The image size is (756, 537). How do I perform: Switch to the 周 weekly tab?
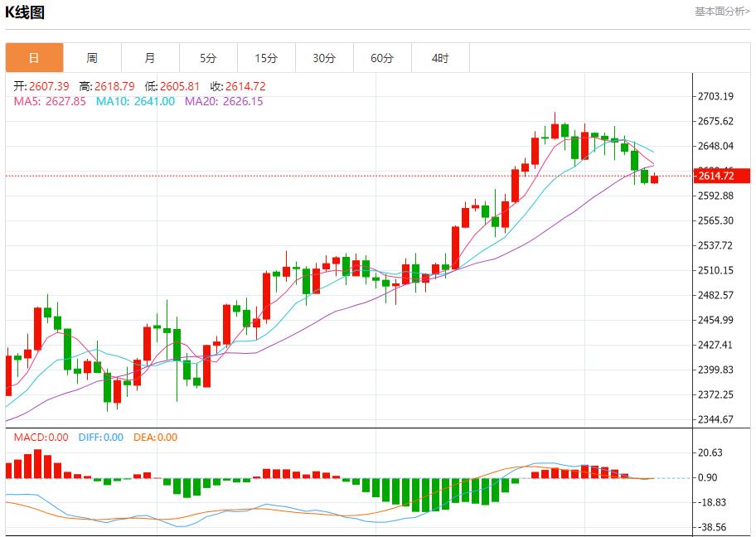tap(92, 58)
